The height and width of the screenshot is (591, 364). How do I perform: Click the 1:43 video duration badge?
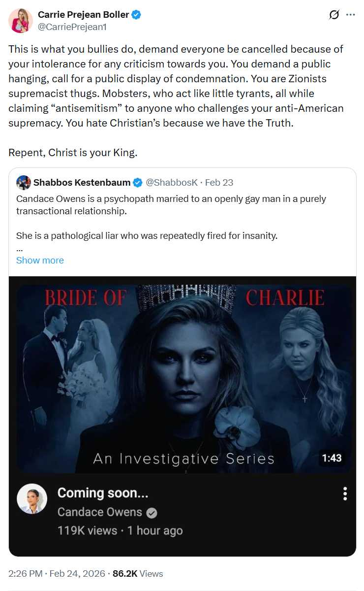click(332, 458)
